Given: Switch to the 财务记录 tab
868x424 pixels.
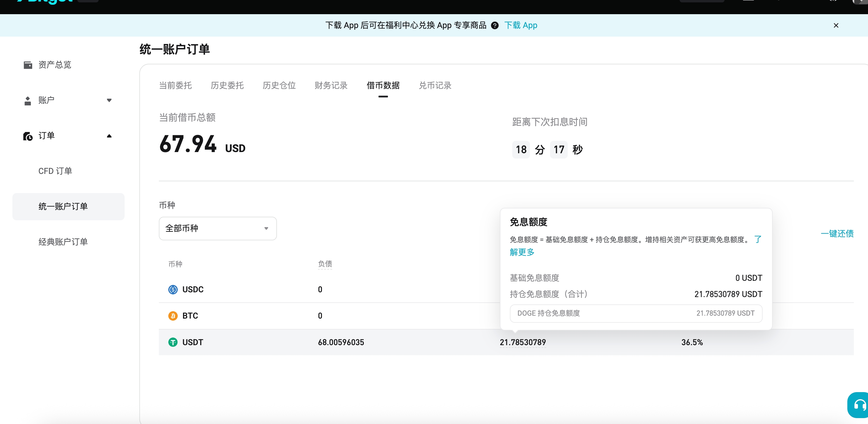Looking at the screenshot, I should point(331,85).
